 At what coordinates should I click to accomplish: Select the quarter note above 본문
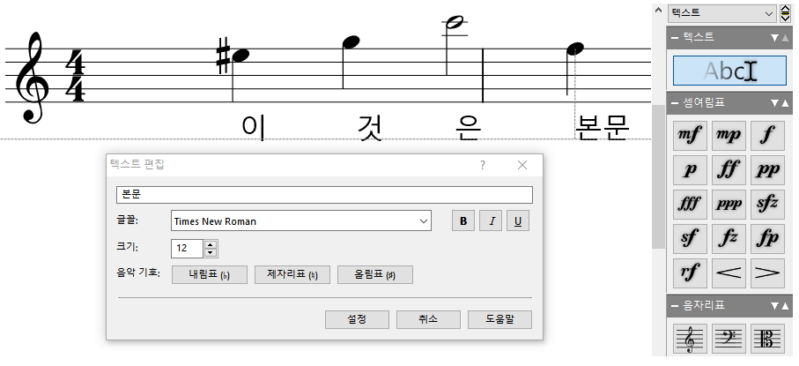pos(575,48)
